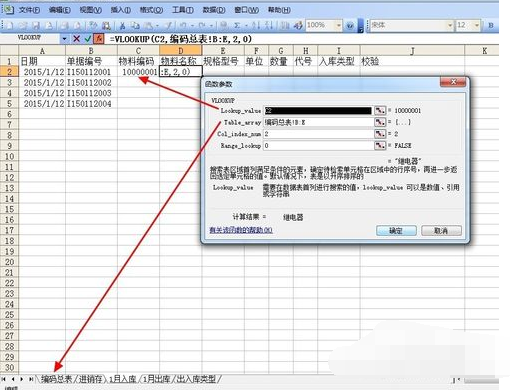Screen dimensions: 515x391
Task: Click the Copy toolbar icon
Action: pos(134,25)
